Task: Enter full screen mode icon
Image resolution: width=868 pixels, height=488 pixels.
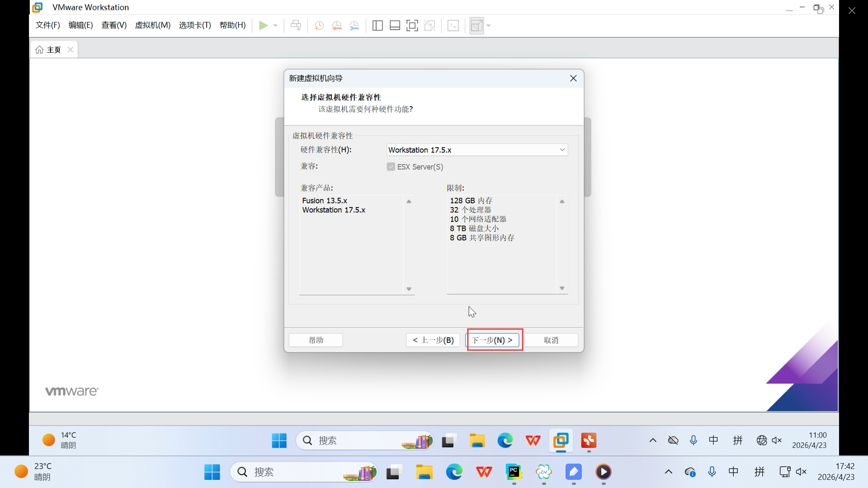Action: coord(412,26)
